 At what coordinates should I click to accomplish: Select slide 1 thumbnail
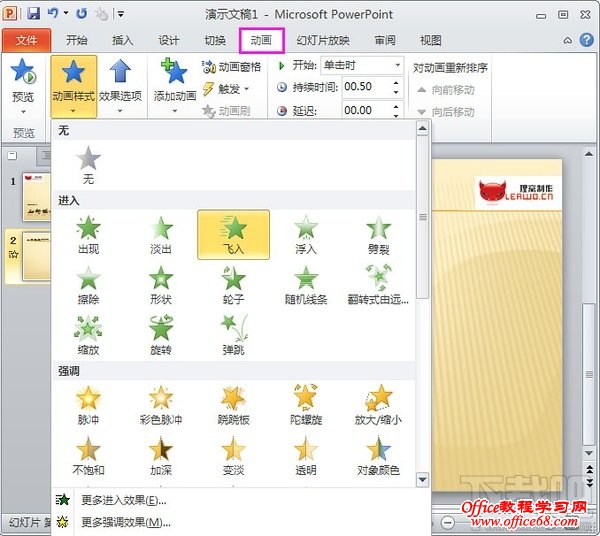36,197
